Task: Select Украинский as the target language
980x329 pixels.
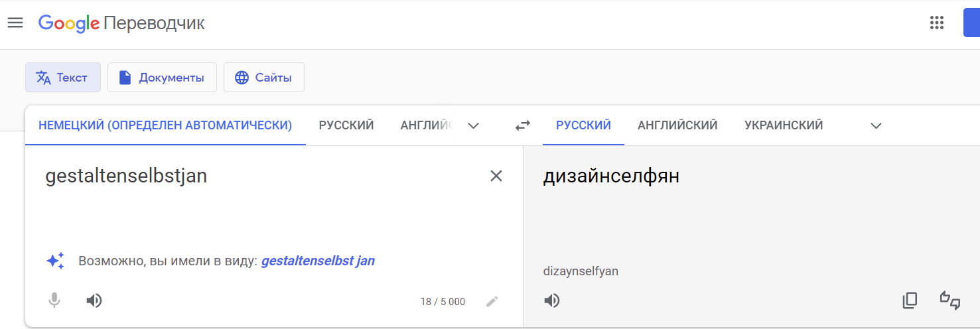Action: 784,125
